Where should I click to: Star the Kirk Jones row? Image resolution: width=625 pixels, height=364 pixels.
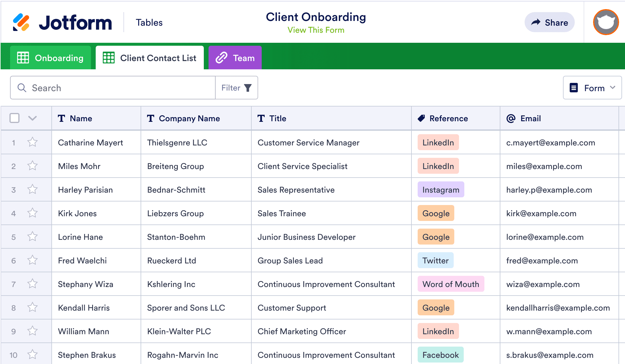(x=32, y=213)
